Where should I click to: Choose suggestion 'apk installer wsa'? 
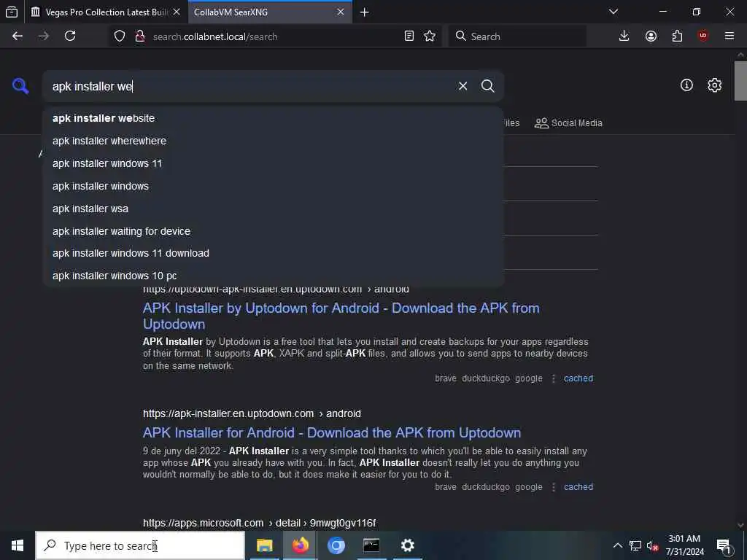273,209
